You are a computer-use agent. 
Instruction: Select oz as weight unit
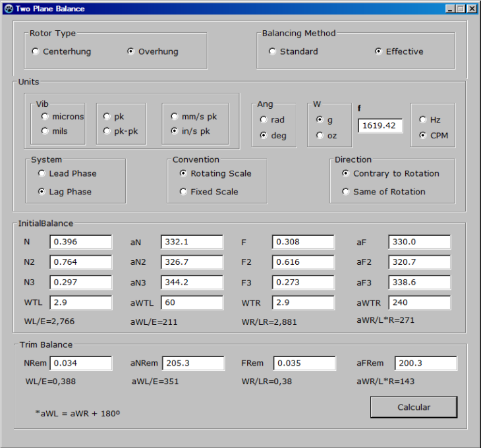point(320,136)
